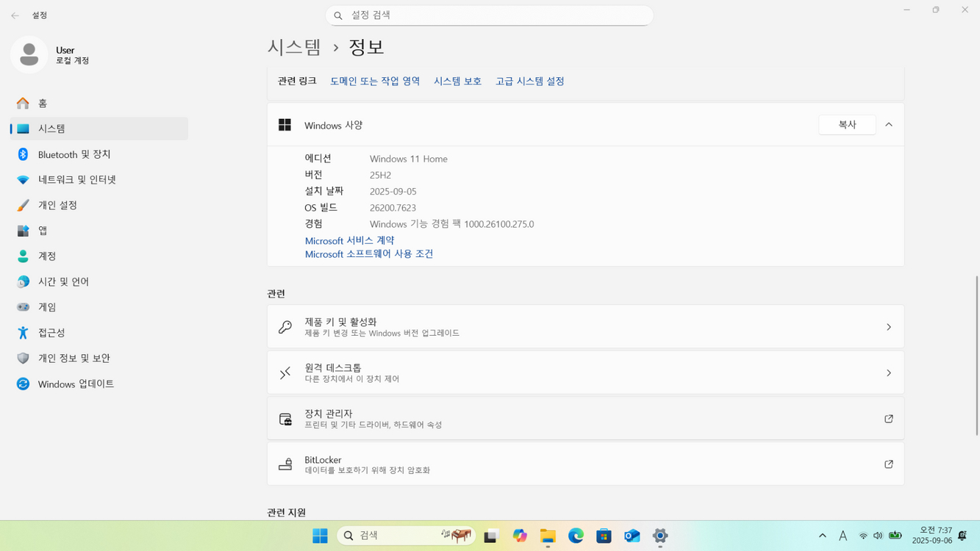
Task: Collapse the Windows 사양 section
Action: click(x=888, y=124)
